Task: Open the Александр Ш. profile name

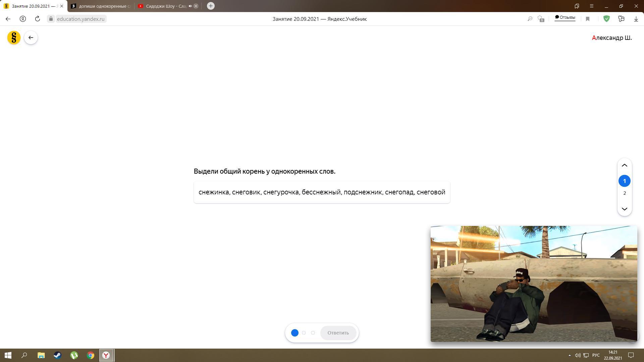Action: coord(612,38)
